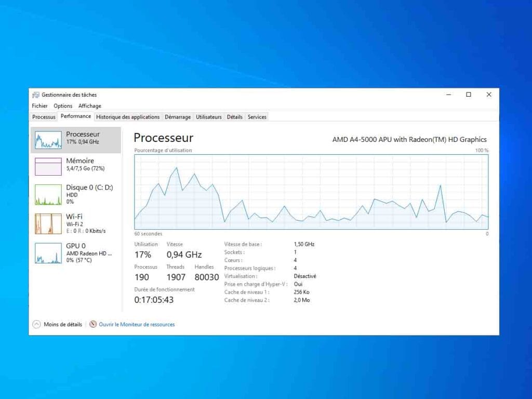This screenshot has height=399, width=532.
Task: Collapse with the Moins de détails arrow
Action: click(x=36, y=324)
